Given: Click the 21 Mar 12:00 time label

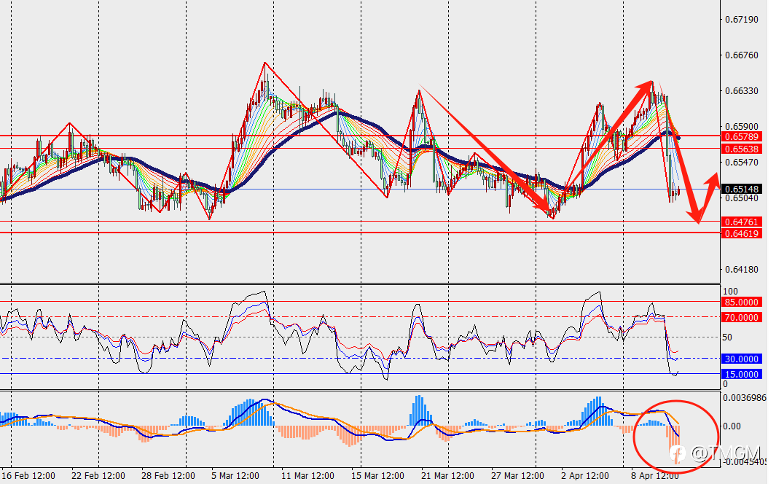Looking at the screenshot, I should (x=447, y=476).
